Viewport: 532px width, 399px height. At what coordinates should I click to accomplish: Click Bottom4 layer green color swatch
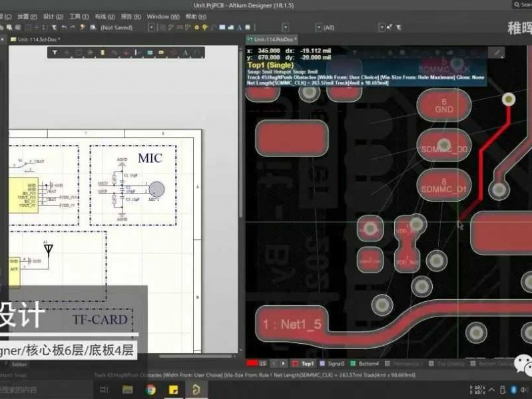[353, 363]
